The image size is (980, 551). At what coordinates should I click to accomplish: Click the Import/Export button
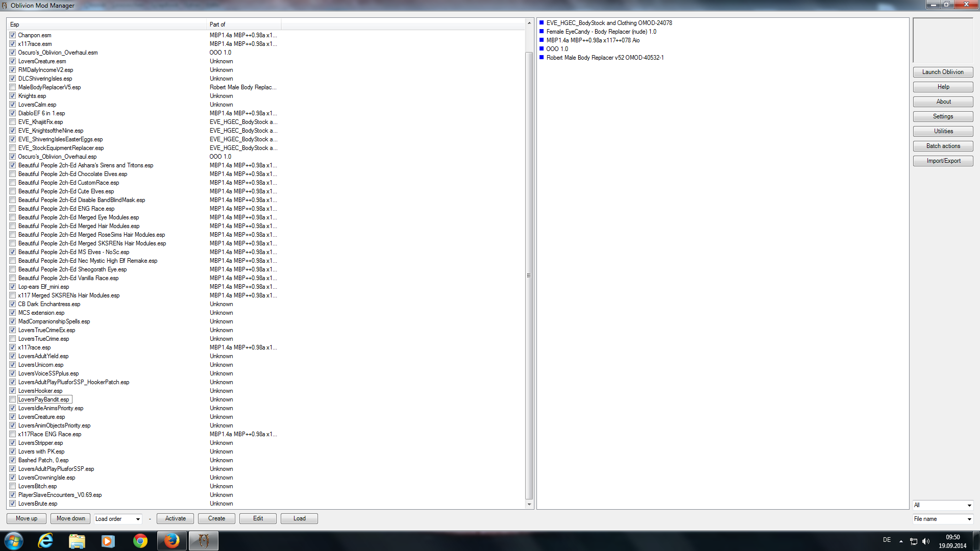pos(943,160)
